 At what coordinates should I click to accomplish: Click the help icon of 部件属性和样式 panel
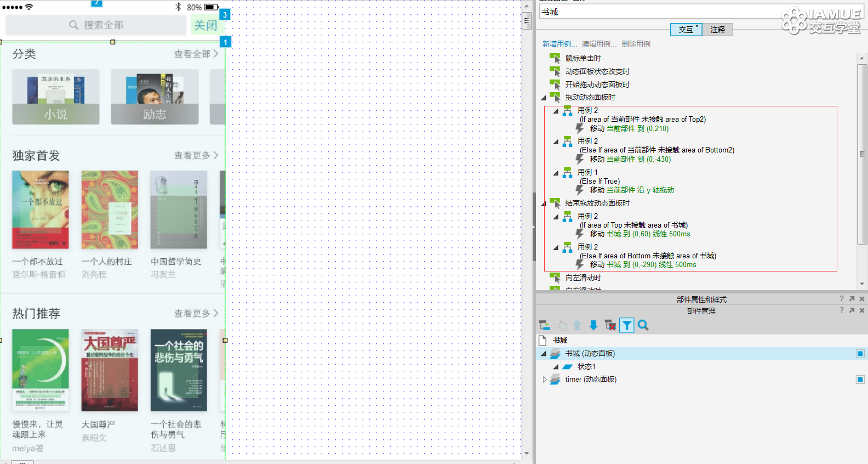(x=842, y=299)
